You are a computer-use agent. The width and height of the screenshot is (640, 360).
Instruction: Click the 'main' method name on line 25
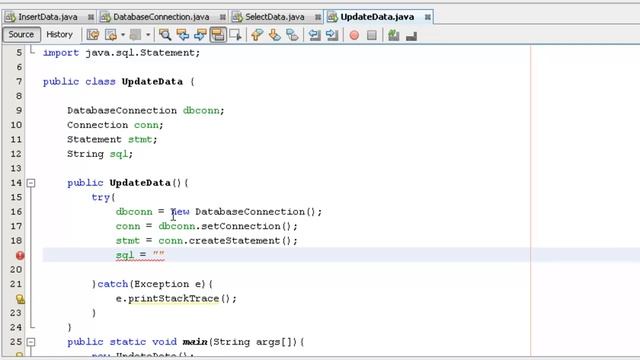pyautogui.click(x=195, y=342)
